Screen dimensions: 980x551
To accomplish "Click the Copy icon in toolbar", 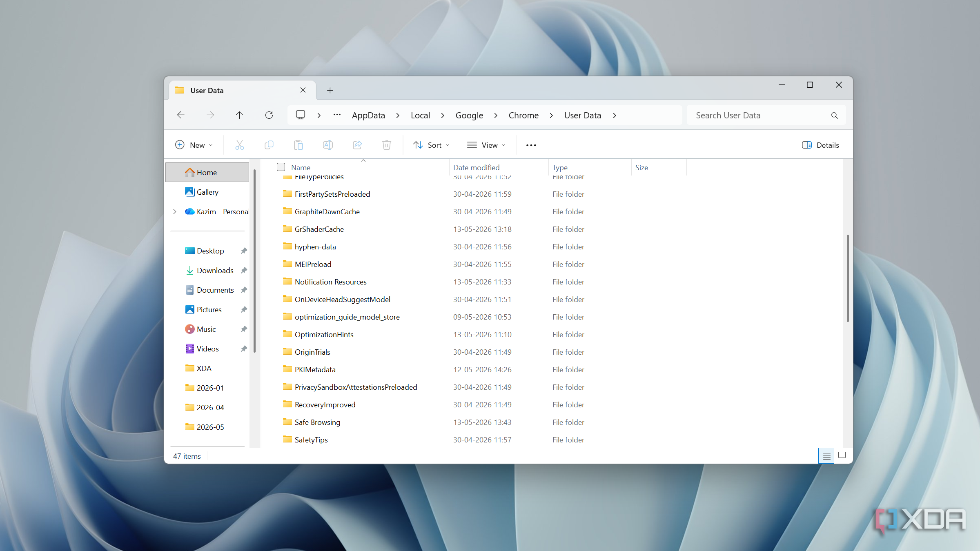I will 269,145.
